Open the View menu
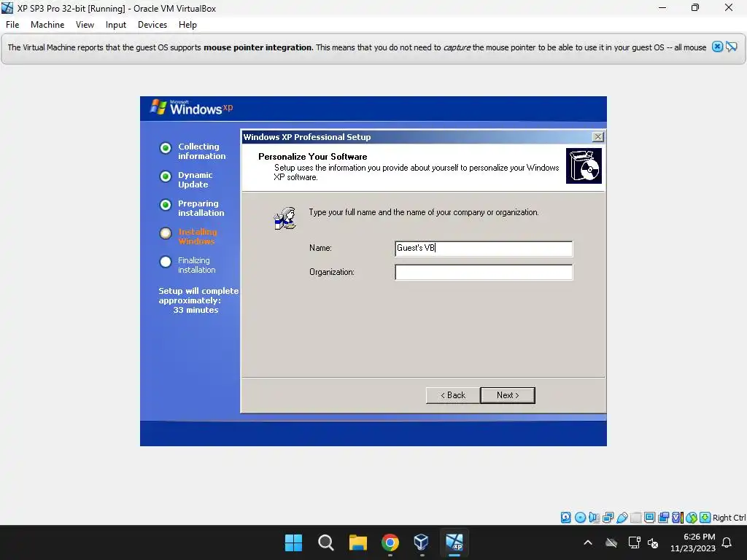The image size is (747, 560). pyautogui.click(x=85, y=25)
